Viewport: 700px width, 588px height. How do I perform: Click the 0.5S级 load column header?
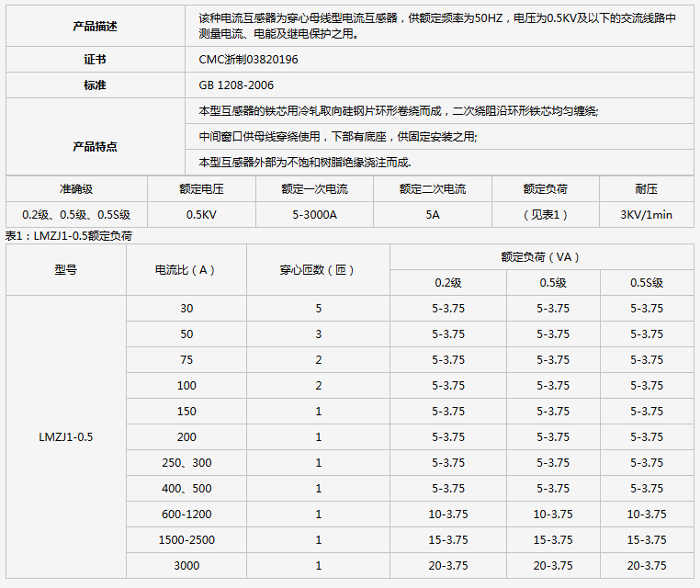click(x=646, y=283)
